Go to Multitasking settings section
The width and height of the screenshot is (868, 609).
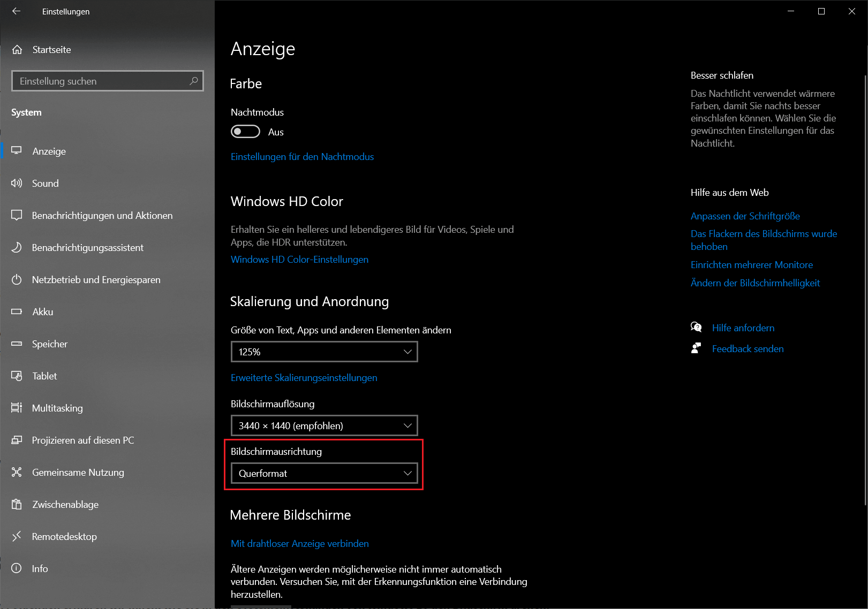click(57, 408)
